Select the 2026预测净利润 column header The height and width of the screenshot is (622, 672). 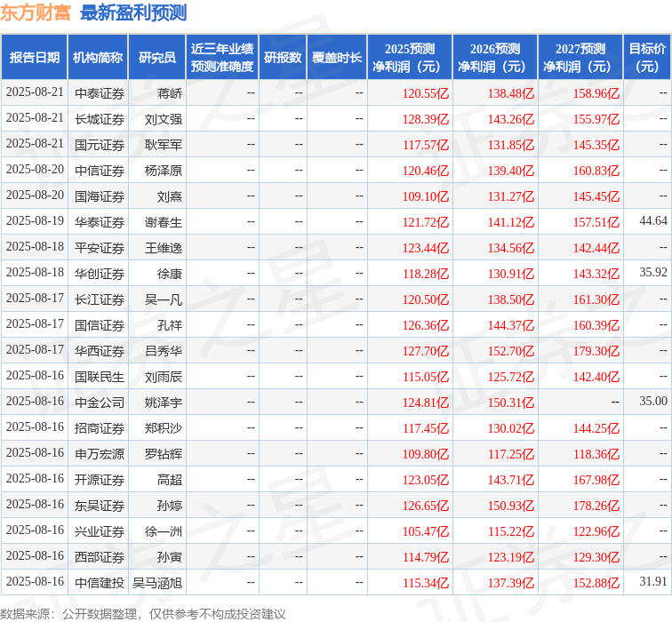click(x=495, y=58)
